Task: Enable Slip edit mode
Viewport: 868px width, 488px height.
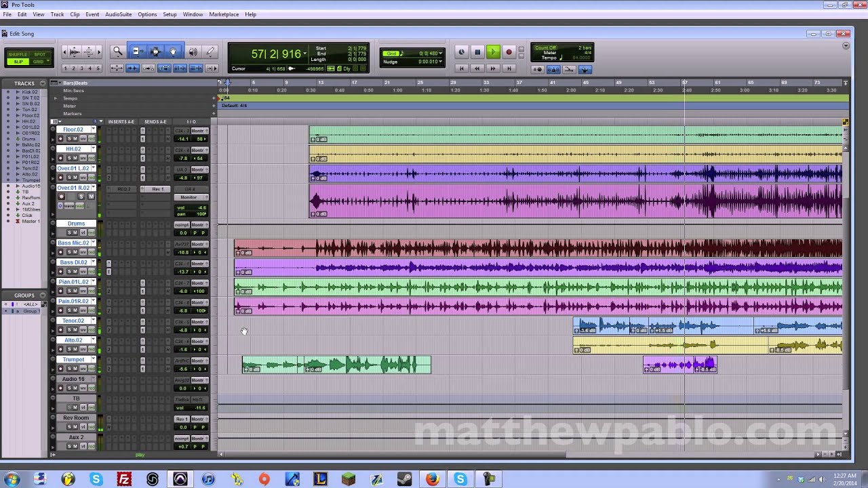Action: click(18, 62)
